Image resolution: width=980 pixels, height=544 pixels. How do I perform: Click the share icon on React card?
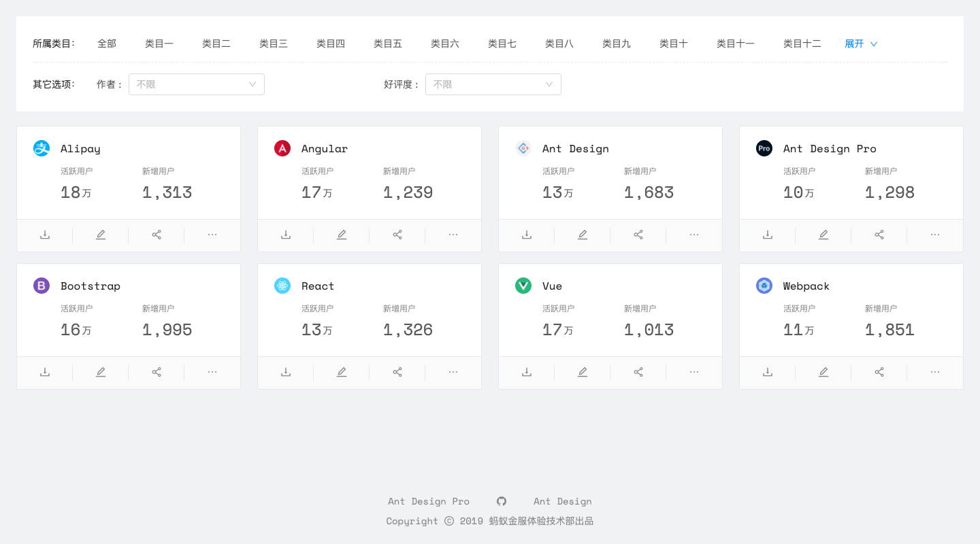coord(397,372)
